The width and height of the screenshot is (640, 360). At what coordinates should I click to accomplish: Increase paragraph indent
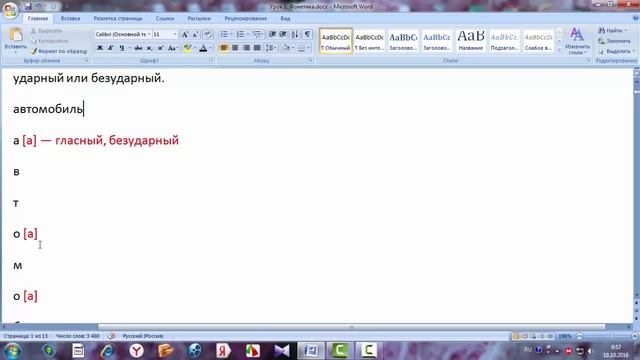[x=283, y=35]
